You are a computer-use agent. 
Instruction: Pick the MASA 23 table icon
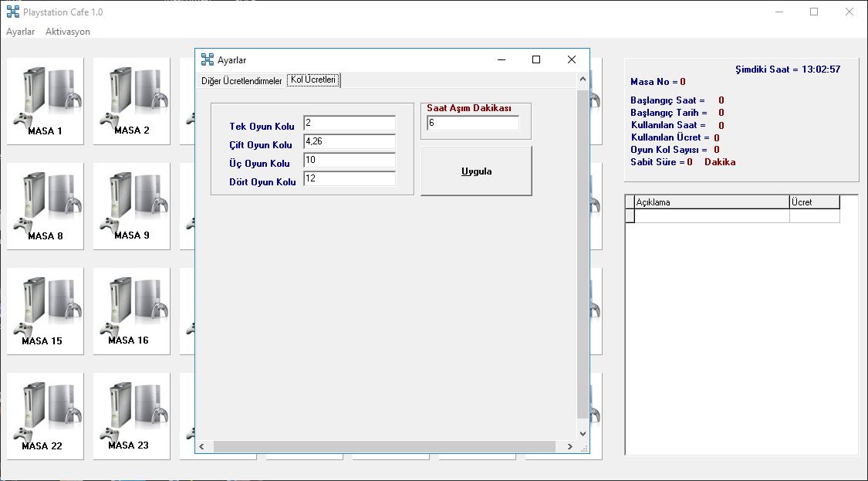[132, 416]
